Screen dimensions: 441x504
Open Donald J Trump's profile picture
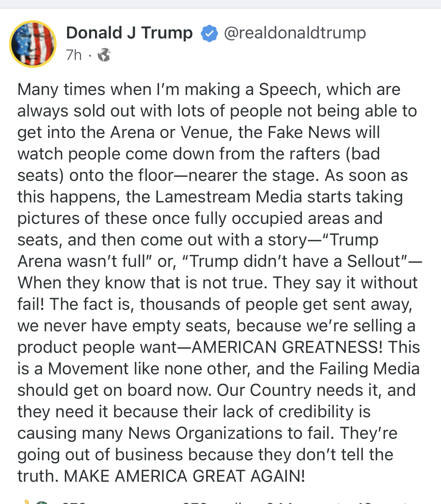point(33,44)
